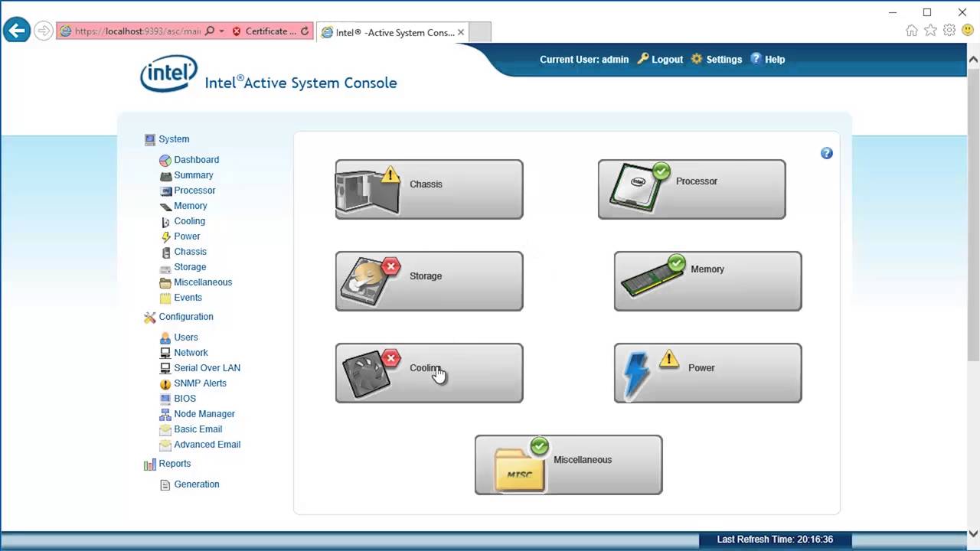Click the address bar search magnifier
The image size is (980, 551).
(x=210, y=31)
